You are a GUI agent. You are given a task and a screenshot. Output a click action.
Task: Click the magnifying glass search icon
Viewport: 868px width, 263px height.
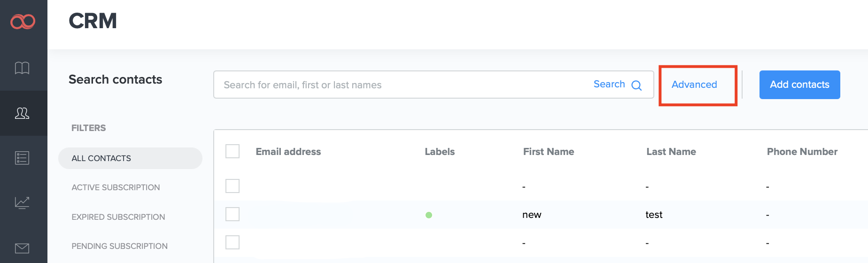click(x=636, y=85)
